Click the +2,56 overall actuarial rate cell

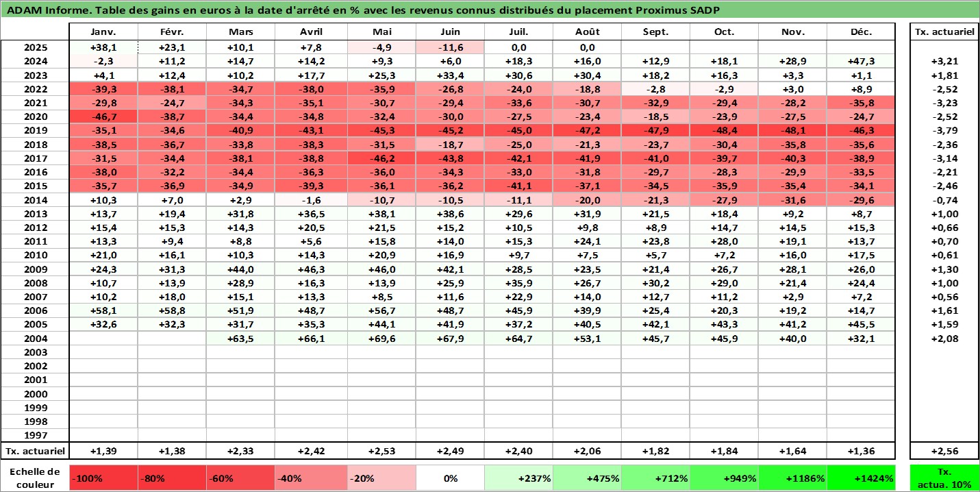pos(944,452)
